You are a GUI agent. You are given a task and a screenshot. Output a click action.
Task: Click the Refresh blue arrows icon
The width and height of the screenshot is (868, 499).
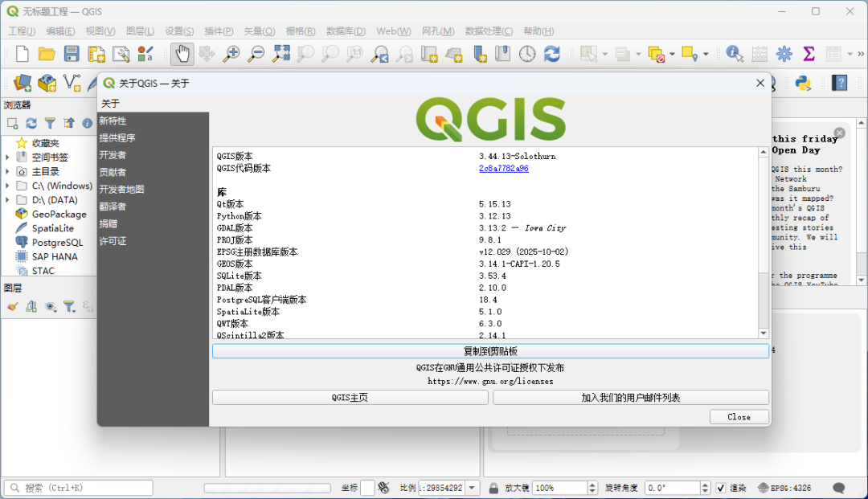(552, 54)
